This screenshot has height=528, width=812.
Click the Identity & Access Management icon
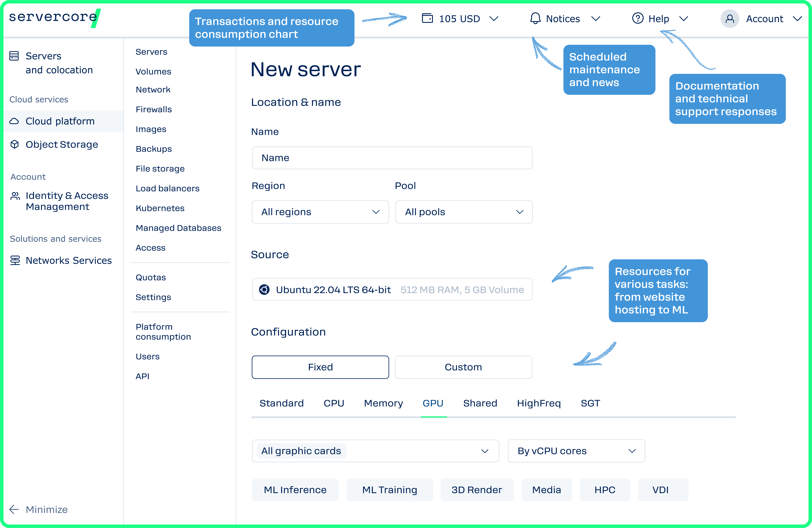15,196
